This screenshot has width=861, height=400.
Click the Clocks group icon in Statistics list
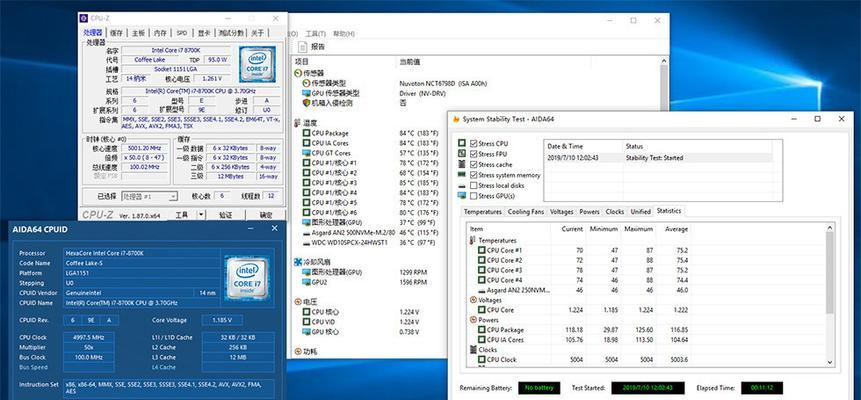[x=473, y=349]
